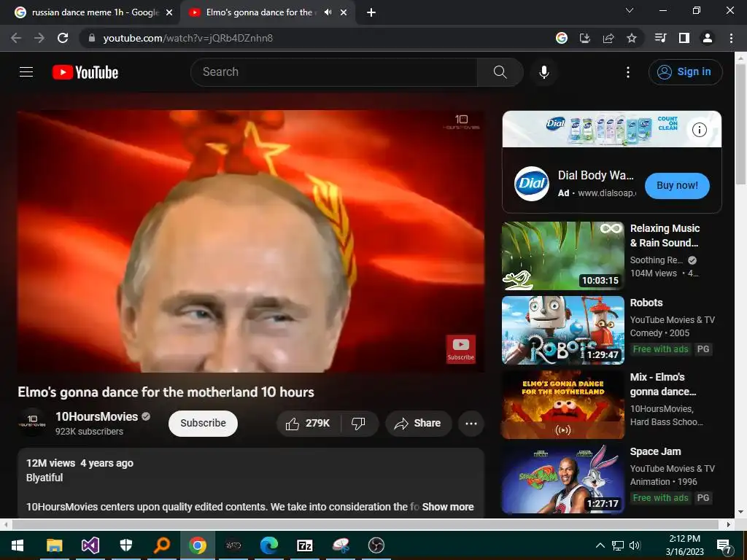Click the YouTube Search input field
This screenshot has width=747, height=560.
point(333,72)
